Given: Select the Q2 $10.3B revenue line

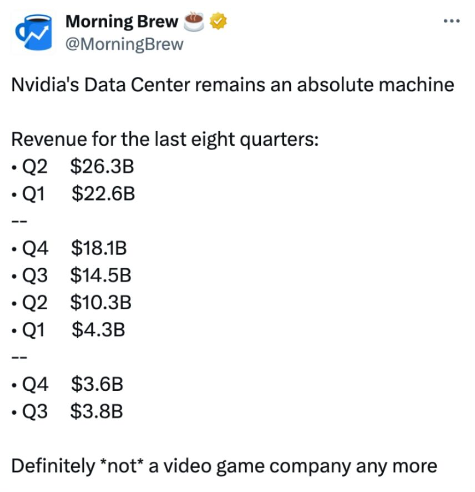Looking at the screenshot, I should pyautogui.click(x=71, y=302).
